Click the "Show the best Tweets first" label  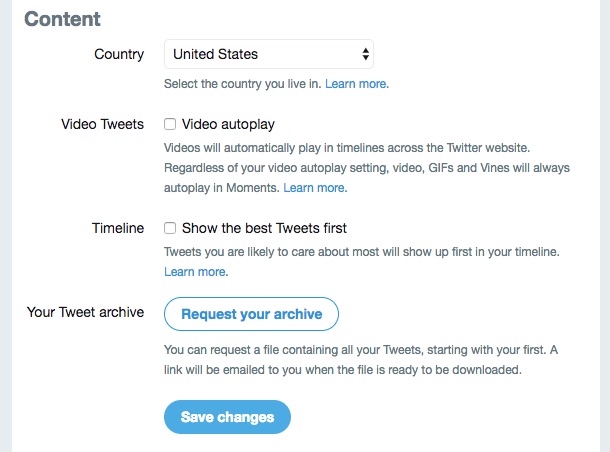point(264,228)
